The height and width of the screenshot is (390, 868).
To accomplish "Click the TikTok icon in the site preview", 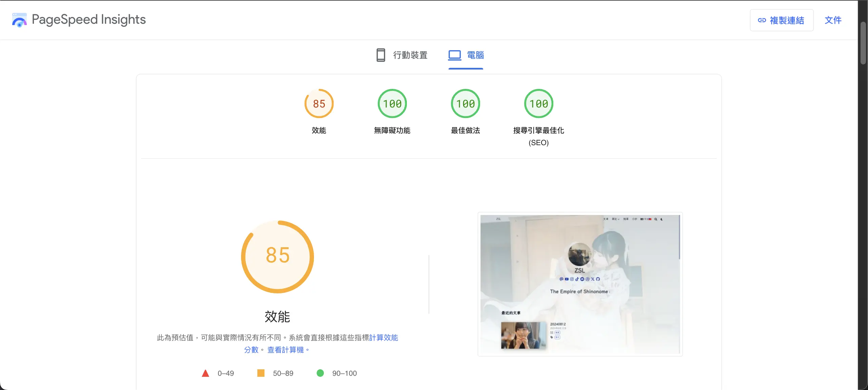I will (x=577, y=279).
